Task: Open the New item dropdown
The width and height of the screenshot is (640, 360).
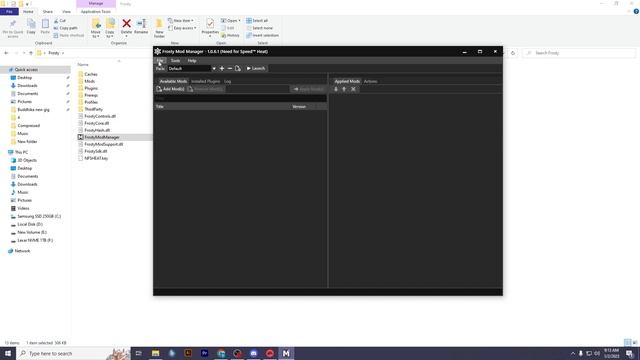Action: [181, 20]
